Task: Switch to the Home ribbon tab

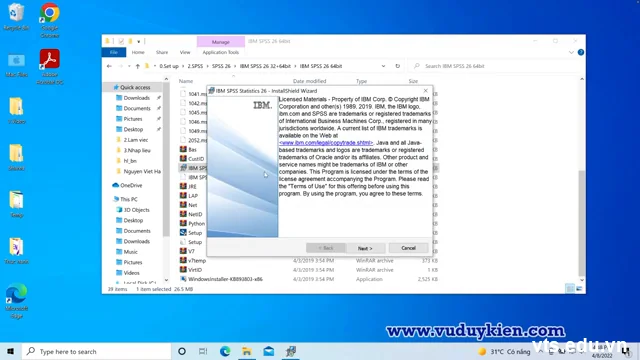Action: [x=138, y=52]
